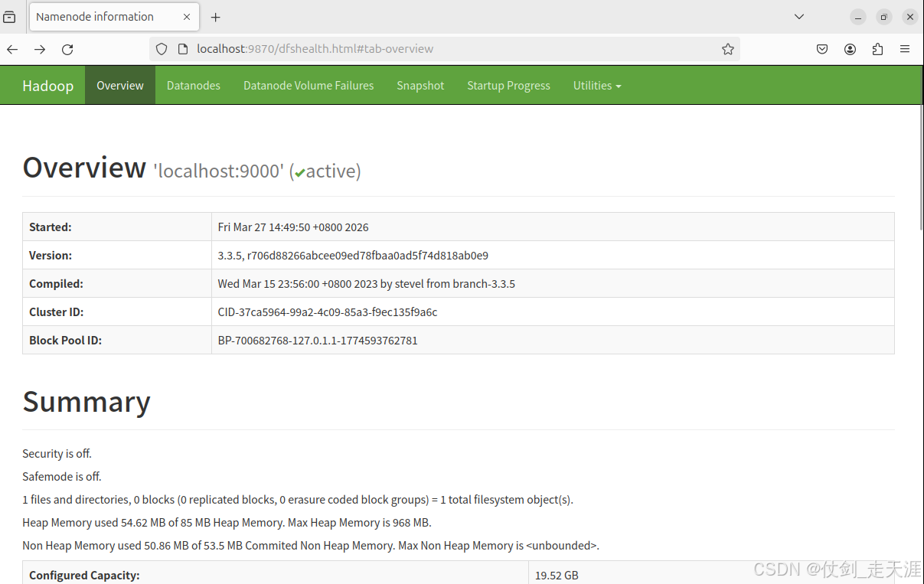Open the Utilities dropdown menu

pyautogui.click(x=597, y=86)
